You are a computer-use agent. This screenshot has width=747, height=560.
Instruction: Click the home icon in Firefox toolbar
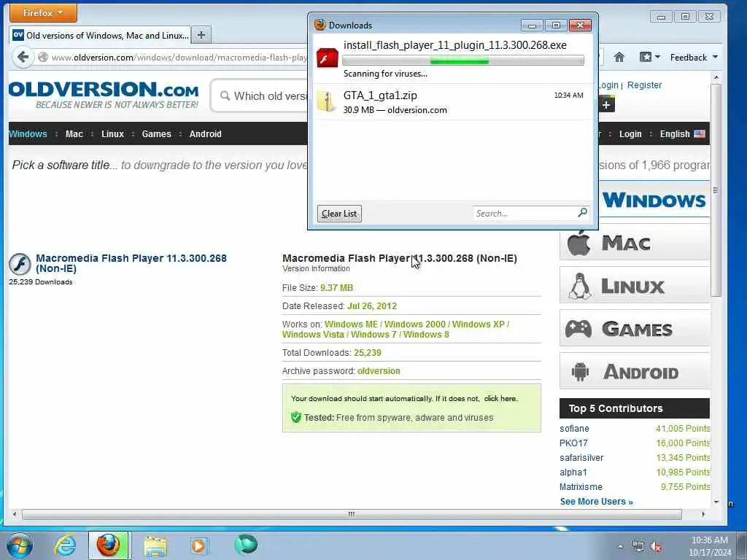(619, 57)
